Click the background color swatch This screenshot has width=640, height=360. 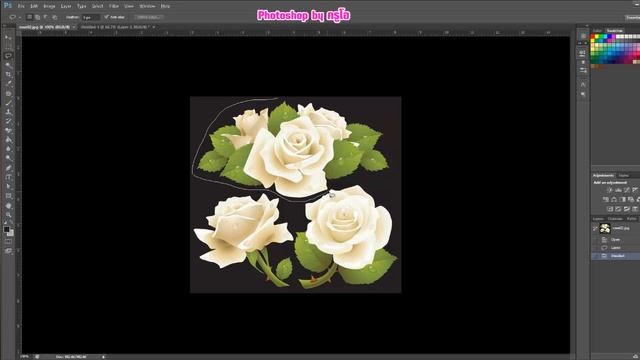pos(11,233)
